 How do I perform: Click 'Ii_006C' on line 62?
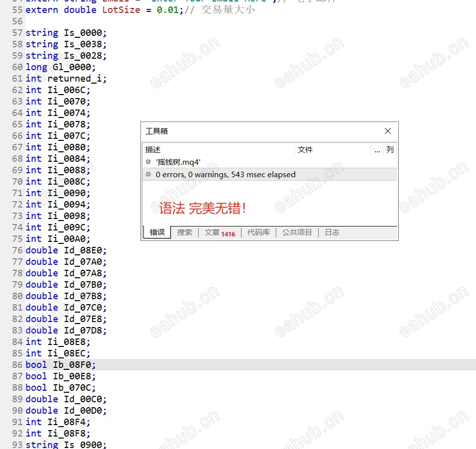pos(67,90)
